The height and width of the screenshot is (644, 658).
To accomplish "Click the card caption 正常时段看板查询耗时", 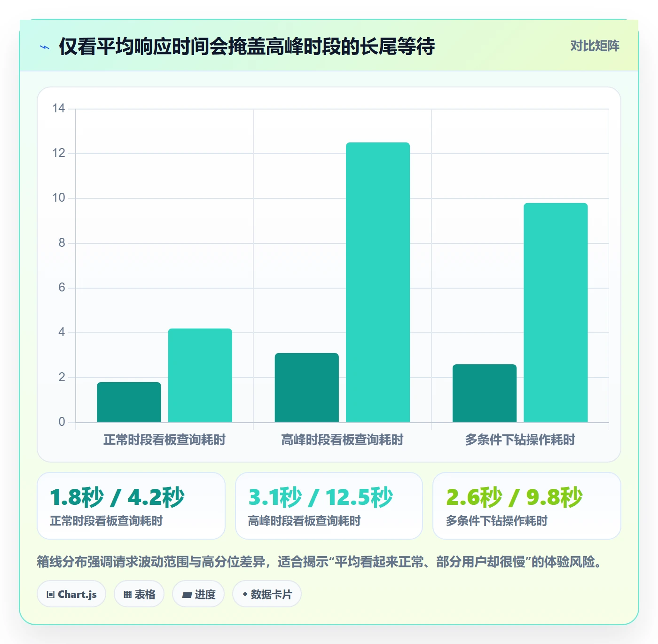I will [106, 521].
